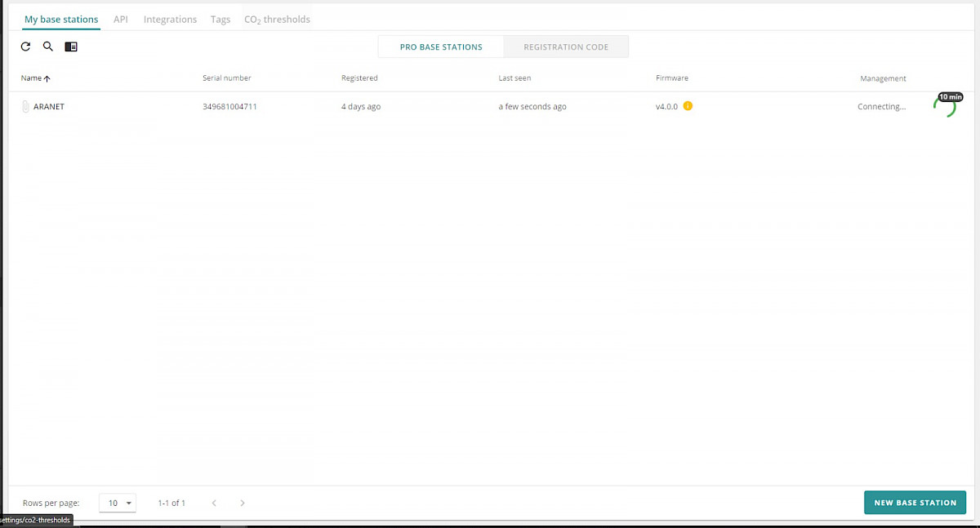
Task: Click firmware version v4.0.0
Action: pyautogui.click(x=666, y=107)
